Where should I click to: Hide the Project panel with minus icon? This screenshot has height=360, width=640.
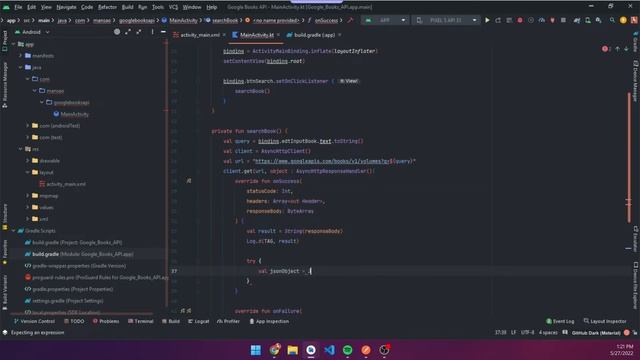163,32
